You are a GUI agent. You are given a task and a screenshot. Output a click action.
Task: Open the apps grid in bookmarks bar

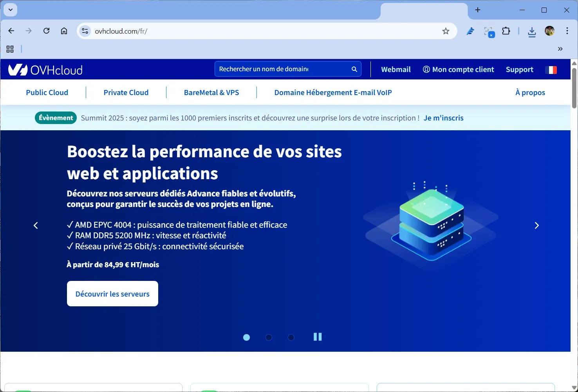pyautogui.click(x=10, y=49)
